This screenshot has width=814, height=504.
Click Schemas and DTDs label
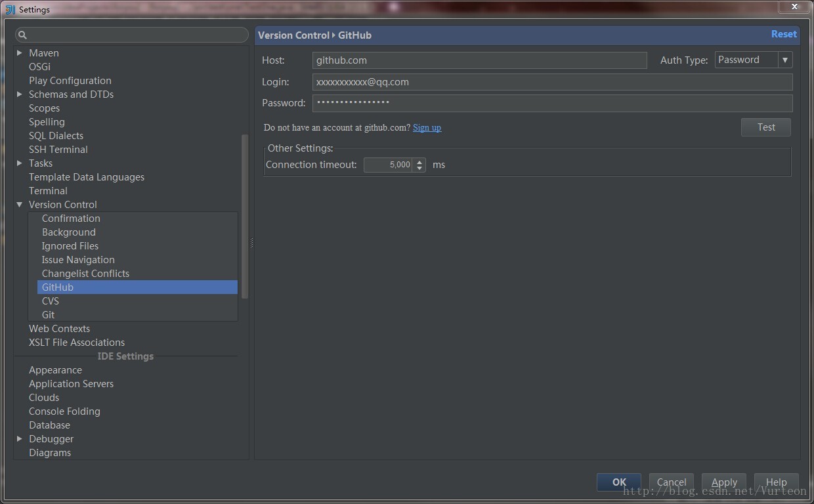(x=71, y=94)
